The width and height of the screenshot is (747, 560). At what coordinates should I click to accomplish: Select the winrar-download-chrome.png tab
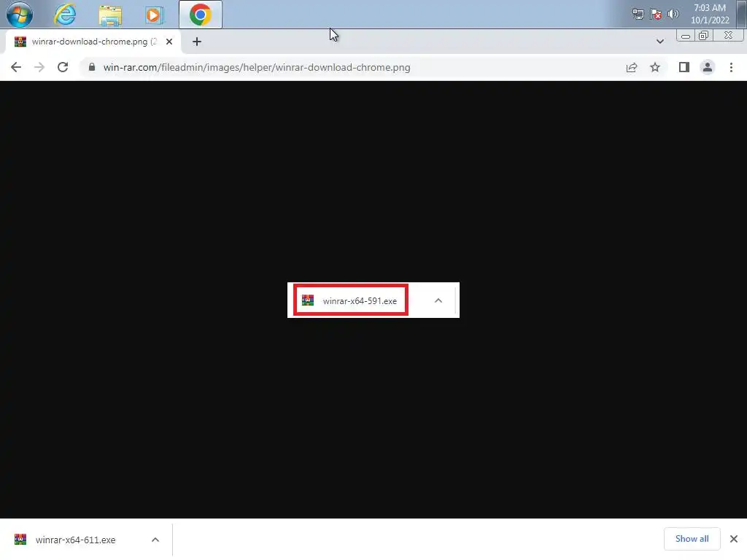93,42
